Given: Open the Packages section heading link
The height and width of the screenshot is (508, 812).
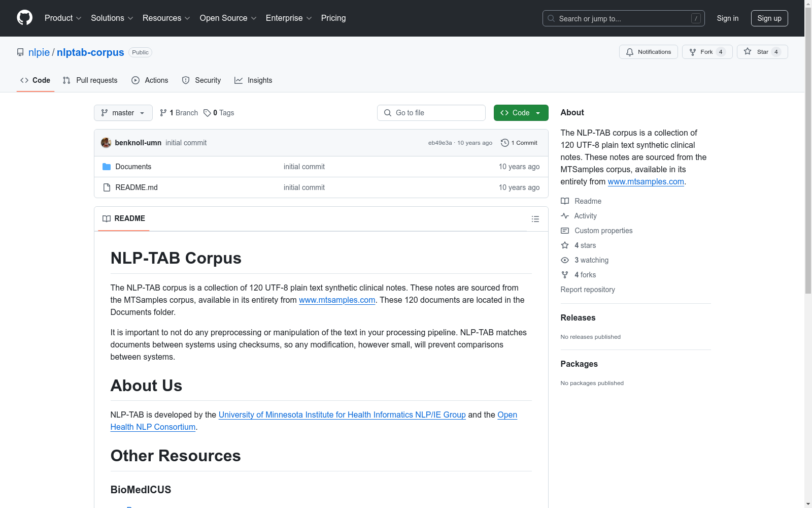Looking at the screenshot, I should [579, 364].
